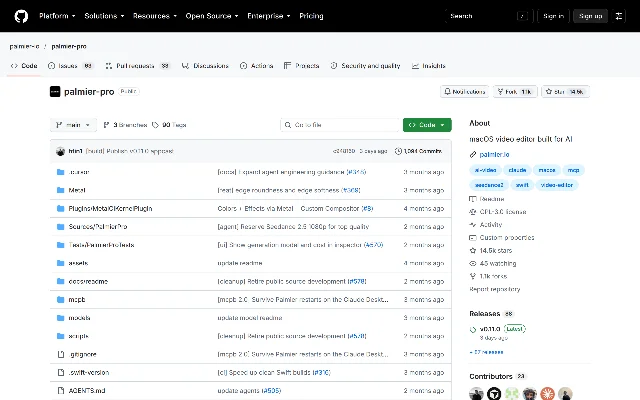The width and height of the screenshot is (640, 400).
Task: Open the GitHub home logo
Action: click(21, 16)
